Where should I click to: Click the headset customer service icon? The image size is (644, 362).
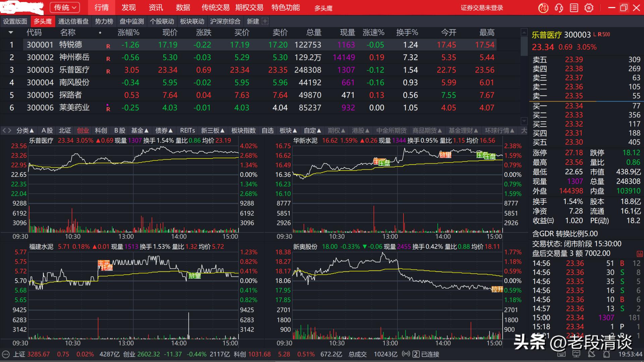(x=559, y=7)
